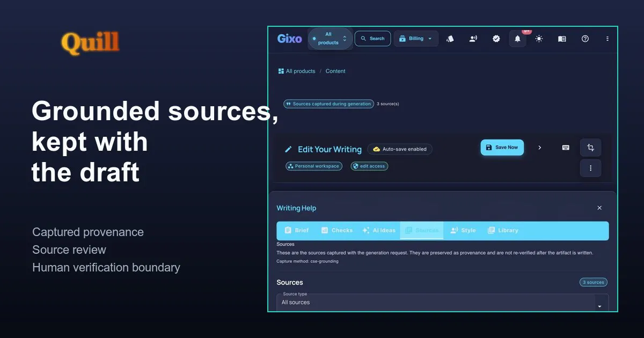Click the Gixo logo

289,39
